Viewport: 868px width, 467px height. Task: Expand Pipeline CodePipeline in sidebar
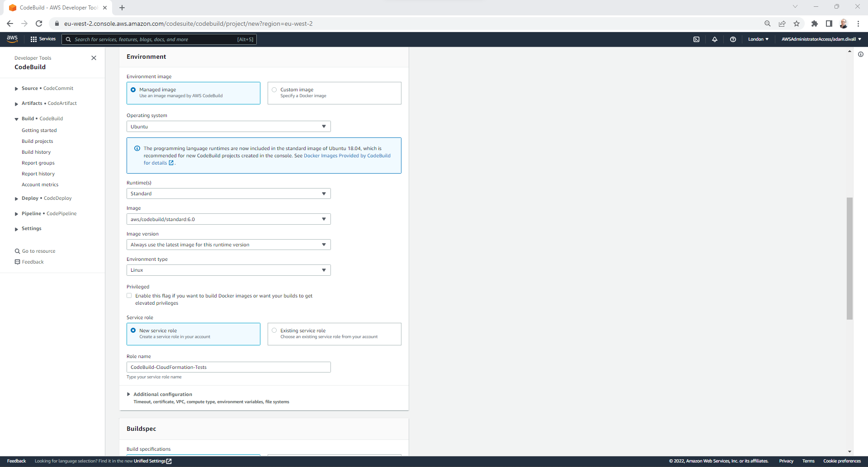point(16,214)
